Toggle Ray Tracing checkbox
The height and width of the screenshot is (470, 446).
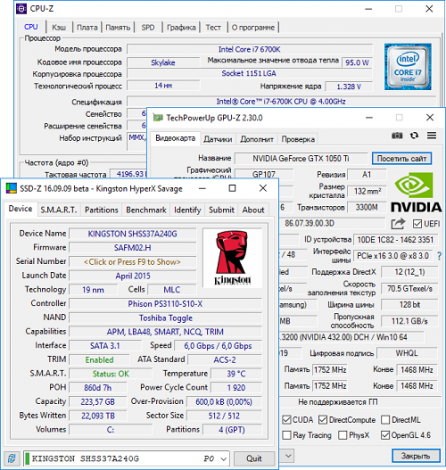(286, 435)
